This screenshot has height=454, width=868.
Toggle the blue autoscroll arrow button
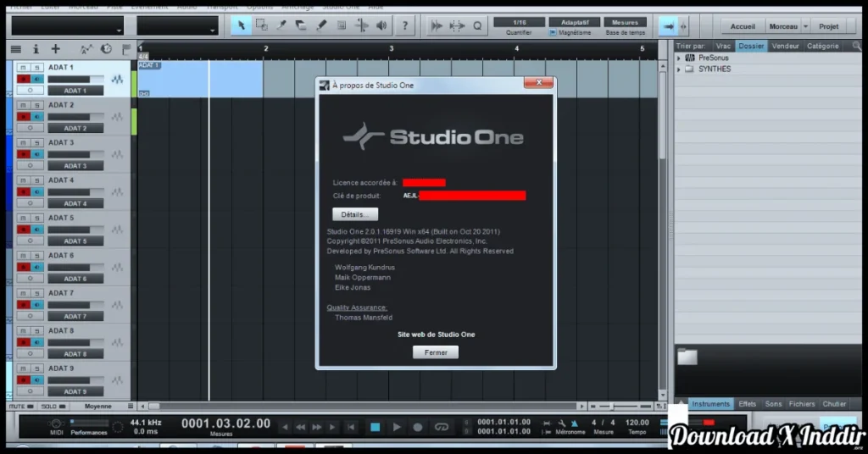(668, 26)
